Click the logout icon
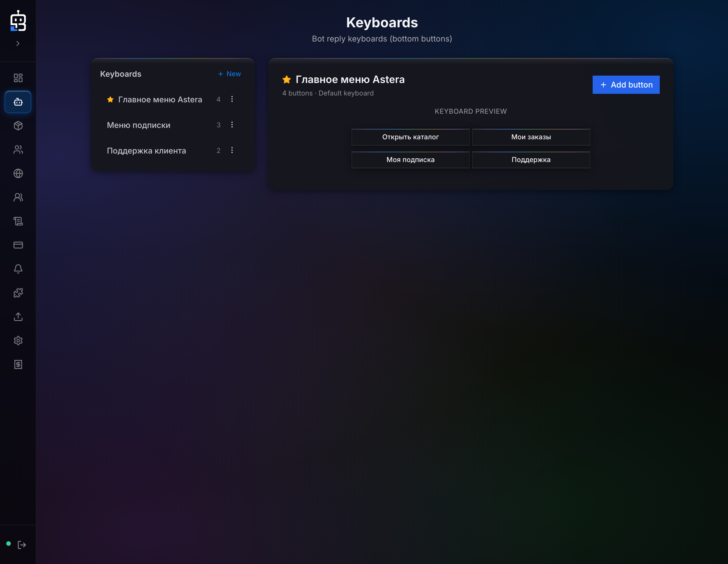Screen dimensions: 728x564 (x=22, y=545)
